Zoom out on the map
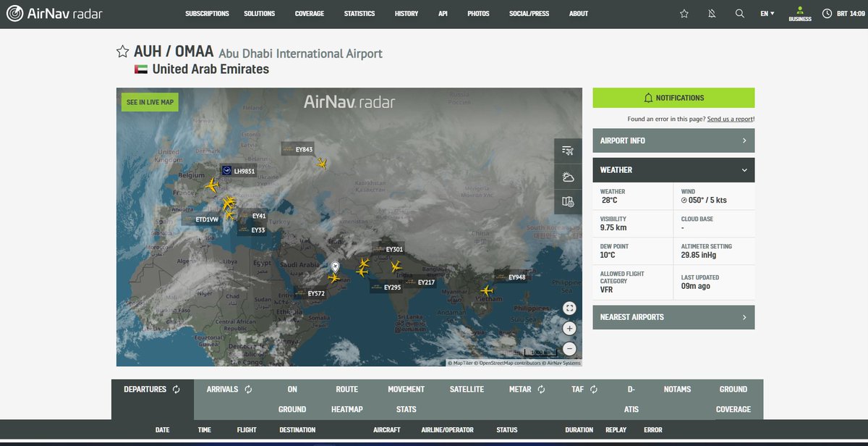Viewport: 868px width, 446px height. (569, 348)
